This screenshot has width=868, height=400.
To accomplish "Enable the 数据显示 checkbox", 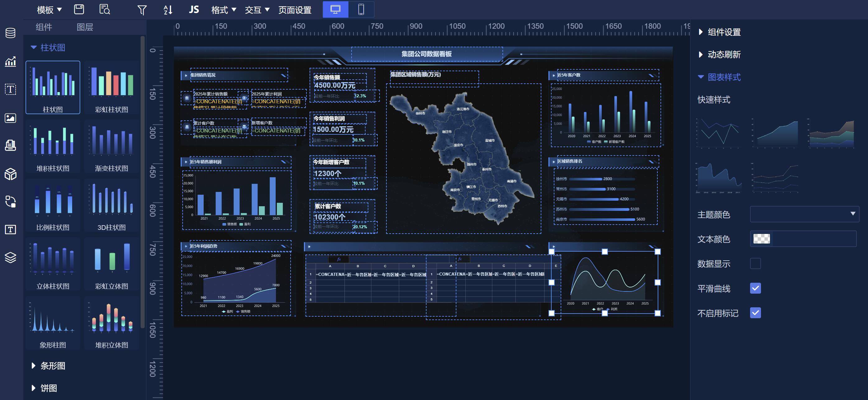I will (x=755, y=263).
